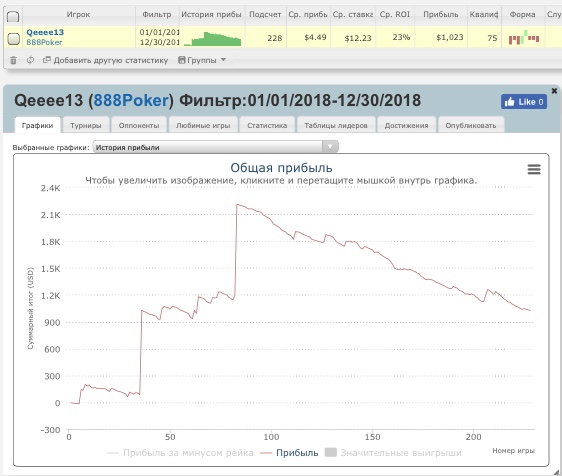562x476 pixels.
Task: Sort by 'История прибыли' column header
Action: (x=211, y=15)
